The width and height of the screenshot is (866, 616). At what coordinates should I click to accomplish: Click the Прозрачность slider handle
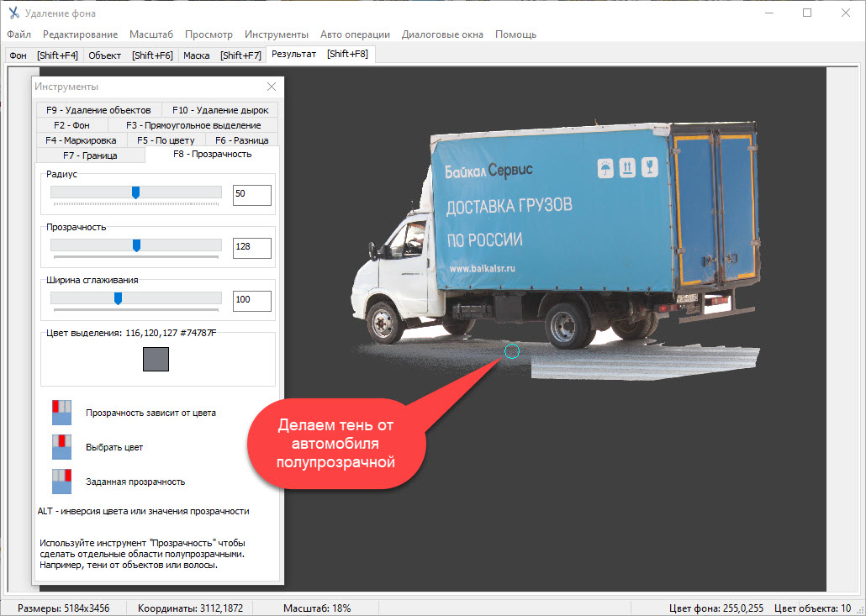[x=136, y=245]
